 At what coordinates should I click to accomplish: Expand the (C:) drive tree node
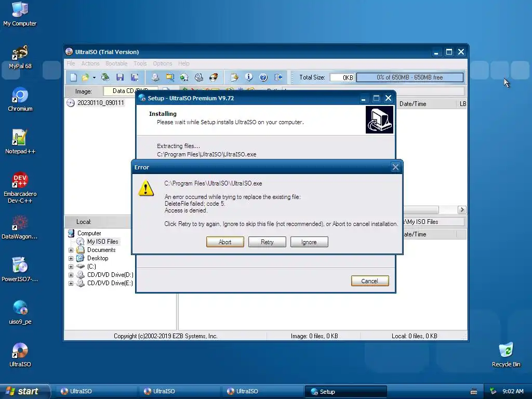pyautogui.click(x=71, y=267)
